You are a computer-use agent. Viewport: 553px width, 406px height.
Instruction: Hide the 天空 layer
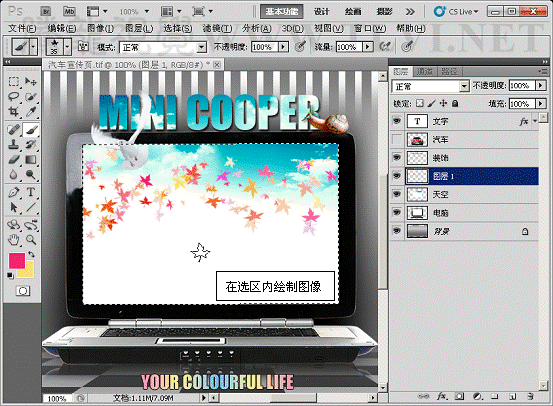point(397,194)
